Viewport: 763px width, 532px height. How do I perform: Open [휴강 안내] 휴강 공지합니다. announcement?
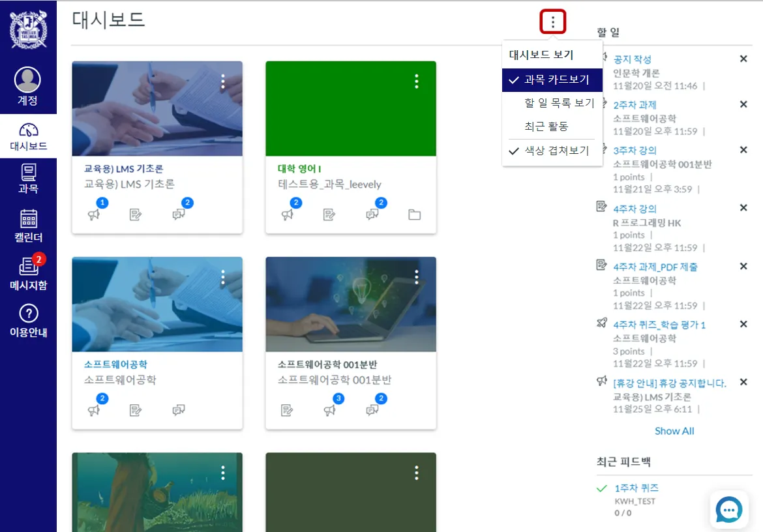(x=670, y=383)
